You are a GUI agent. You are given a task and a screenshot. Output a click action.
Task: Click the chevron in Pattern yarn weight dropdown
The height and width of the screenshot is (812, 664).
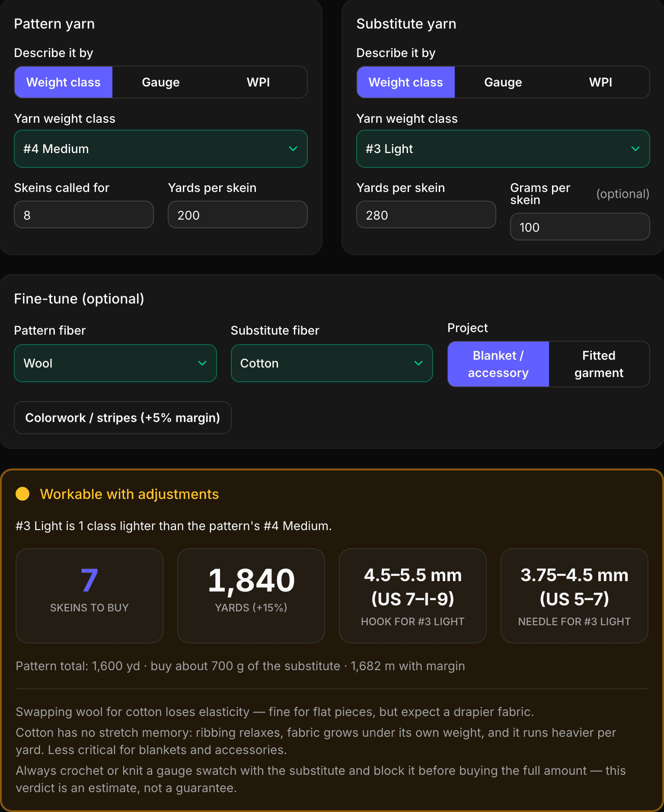(x=293, y=149)
